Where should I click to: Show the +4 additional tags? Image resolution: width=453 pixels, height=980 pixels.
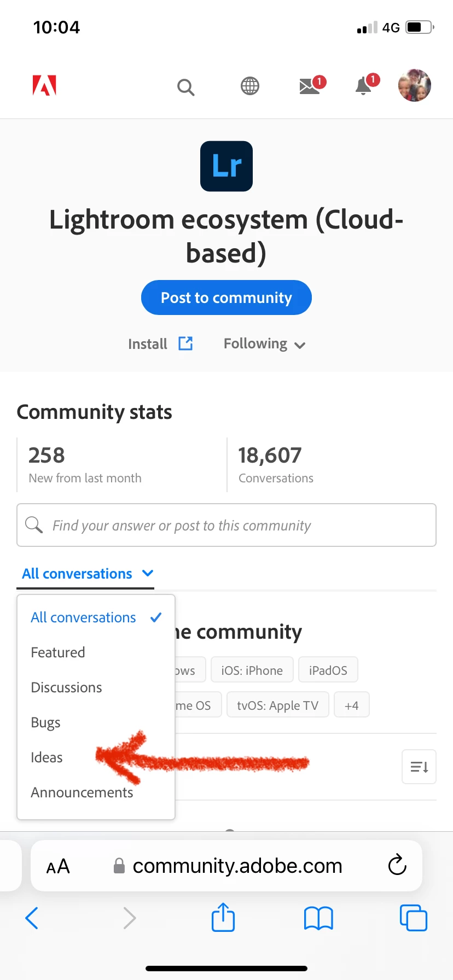point(352,705)
